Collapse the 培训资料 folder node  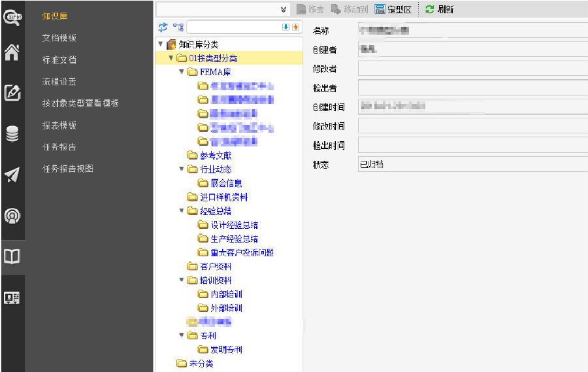[x=181, y=280]
